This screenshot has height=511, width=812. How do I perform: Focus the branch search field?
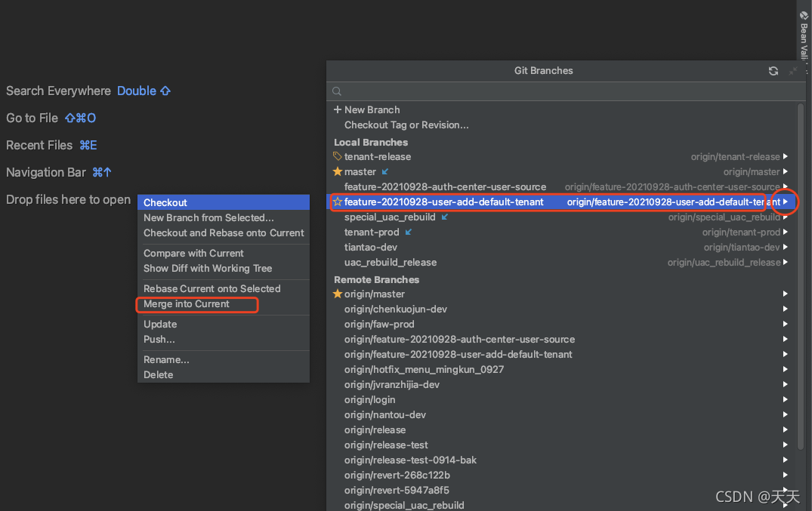pyautogui.click(x=566, y=91)
